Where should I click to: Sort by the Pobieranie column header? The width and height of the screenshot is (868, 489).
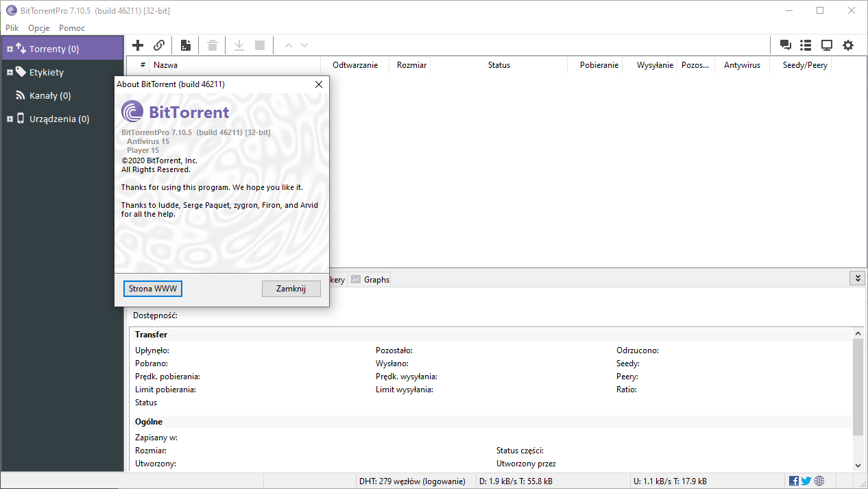point(595,65)
